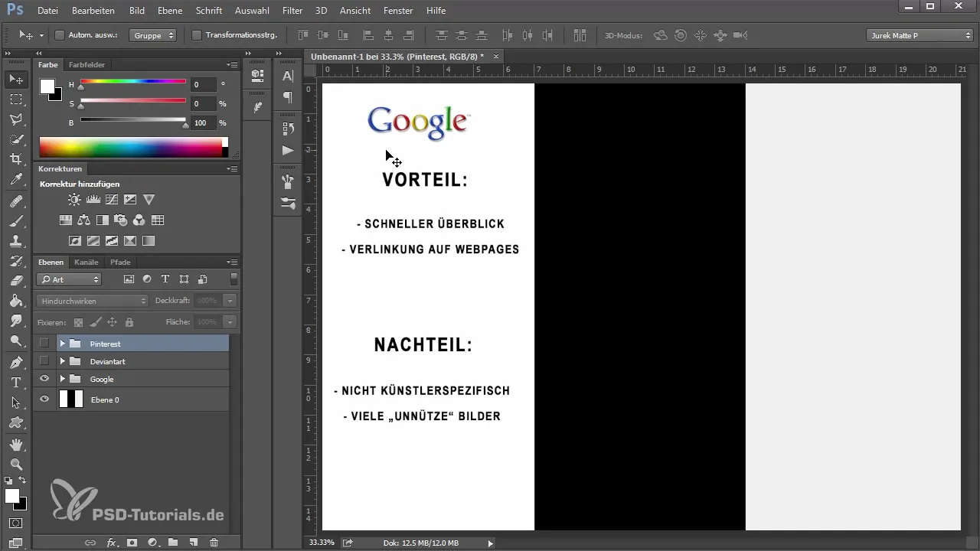Add a Brightness/Contrast adjustment

(x=74, y=200)
